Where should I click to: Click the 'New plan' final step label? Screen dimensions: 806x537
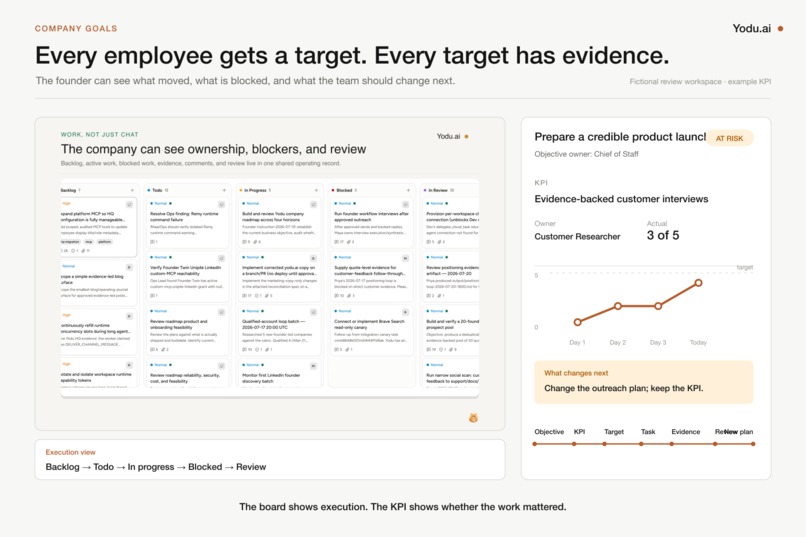tap(739, 432)
